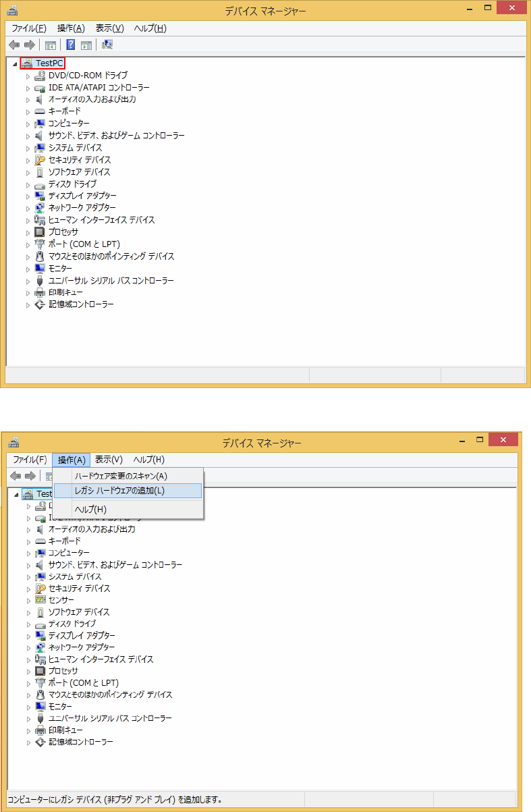This screenshot has width=531, height=812.
Task: Expand ユニバーサル シリアル バス コントローラー in upper window
Action: [28, 281]
